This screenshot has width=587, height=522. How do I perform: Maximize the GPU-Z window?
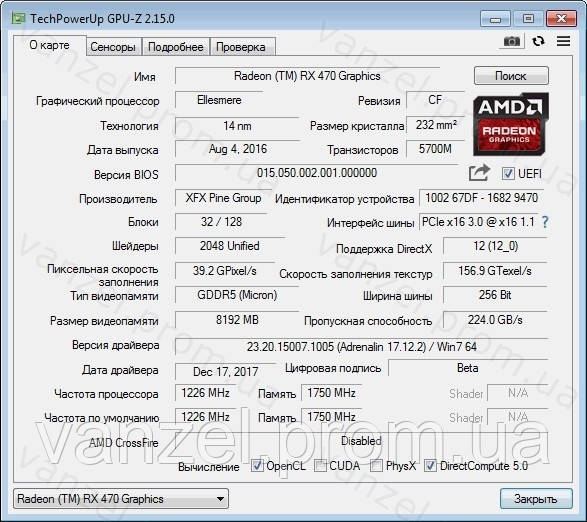(528, 19)
